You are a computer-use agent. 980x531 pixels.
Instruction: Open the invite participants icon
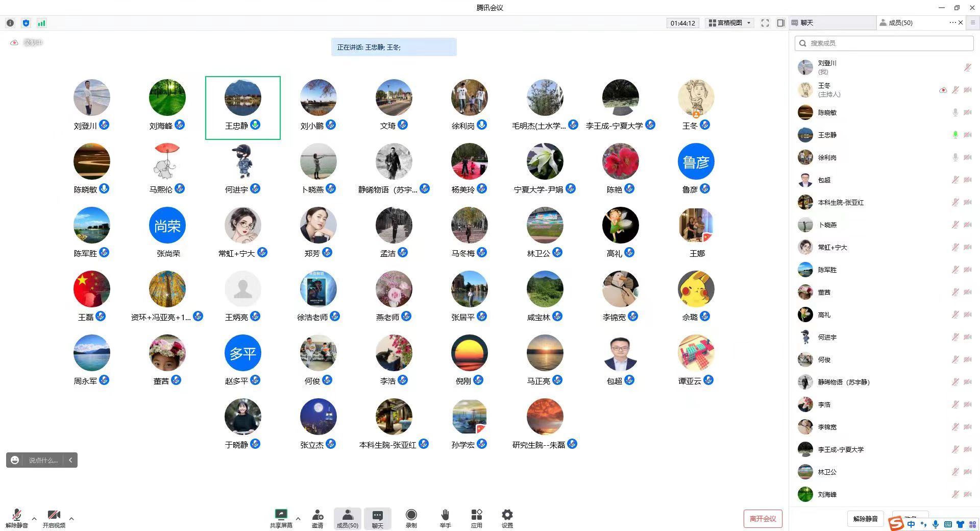[317, 515]
